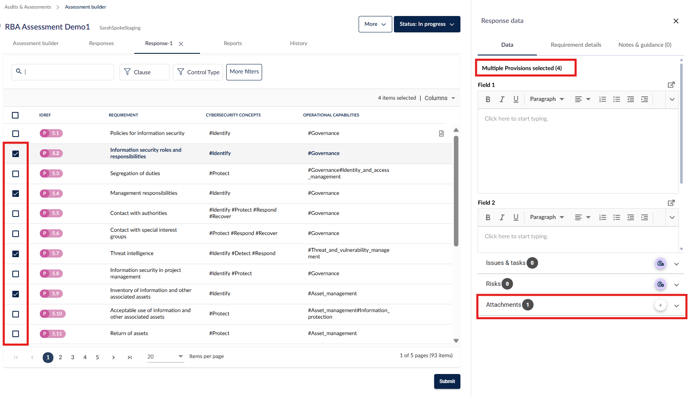This screenshot has height=397, width=688.
Task: Switch to Assessment builder tab
Action: [36, 43]
